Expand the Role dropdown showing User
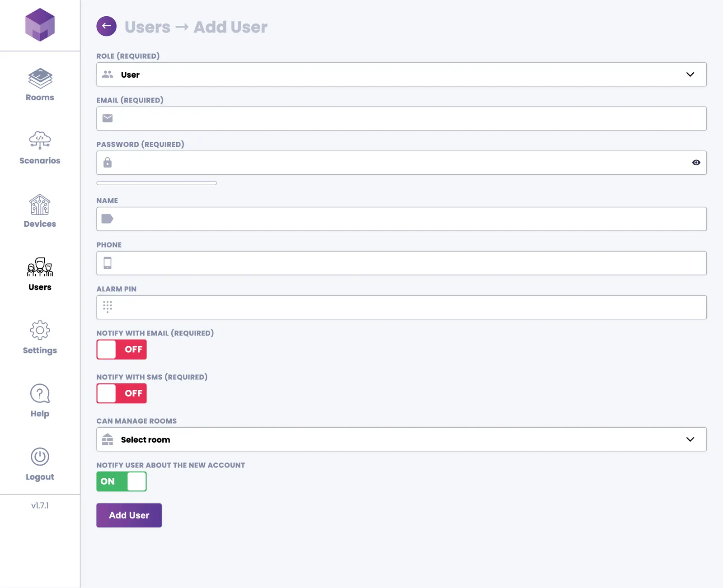 click(x=401, y=75)
